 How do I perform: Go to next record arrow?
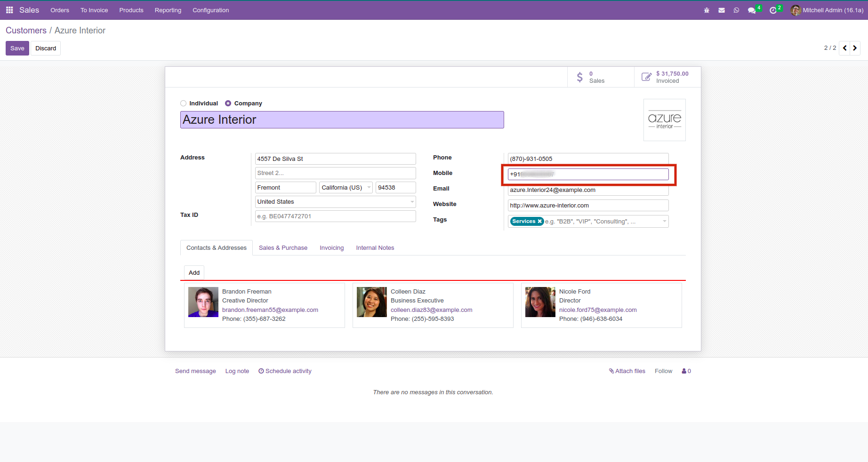[855, 48]
